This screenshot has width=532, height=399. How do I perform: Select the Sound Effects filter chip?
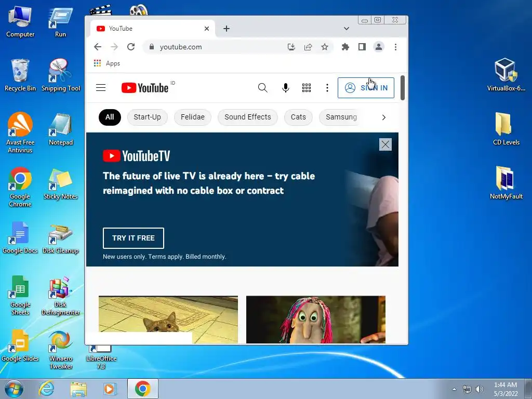248,117
